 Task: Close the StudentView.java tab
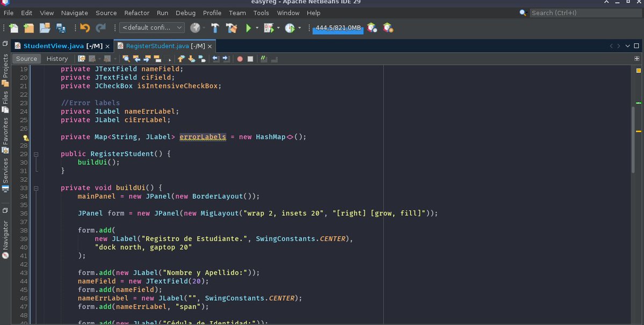[x=107, y=46]
